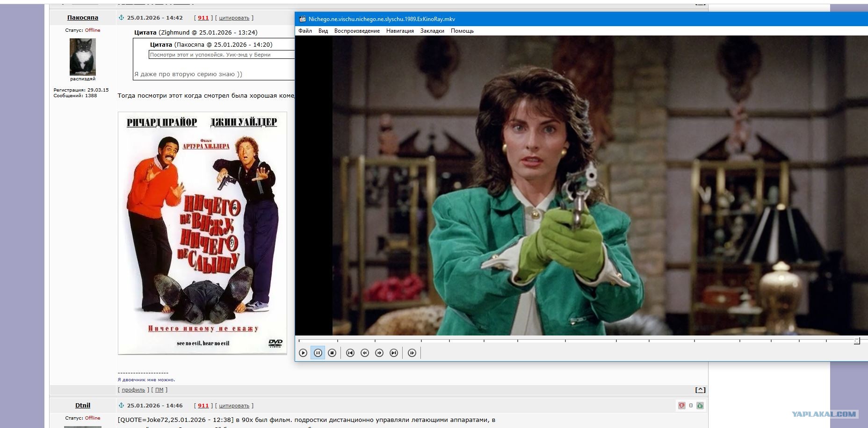The width and height of the screenshot is (868, 428).
Task: Click the 'Сообщений: 1388' text
Action: click(75, 95)
